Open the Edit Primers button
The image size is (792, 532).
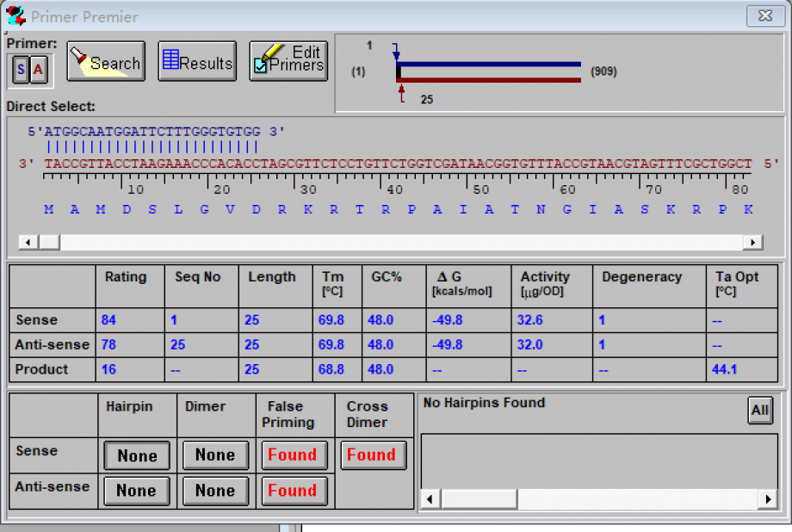click(x=288, y=62)
